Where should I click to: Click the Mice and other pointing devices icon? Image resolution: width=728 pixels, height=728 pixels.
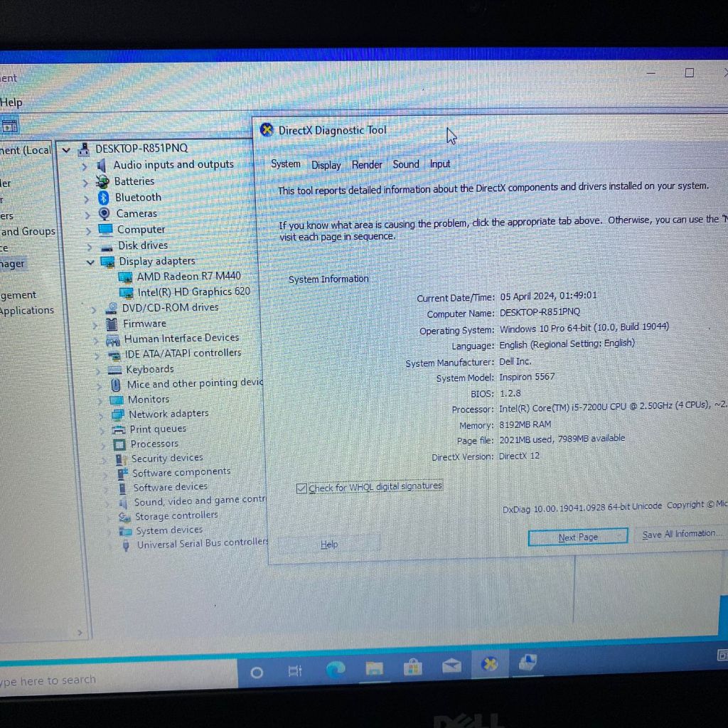coord(116,385)
